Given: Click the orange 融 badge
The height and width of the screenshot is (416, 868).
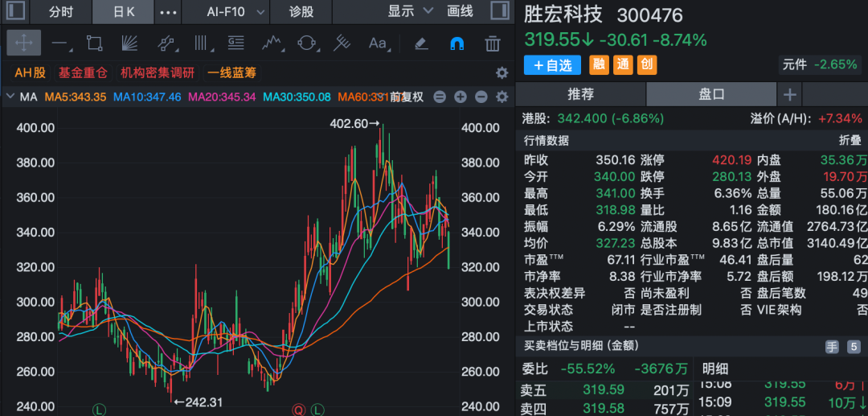Looking at the screenshot, I should click(x=599, y=65).
